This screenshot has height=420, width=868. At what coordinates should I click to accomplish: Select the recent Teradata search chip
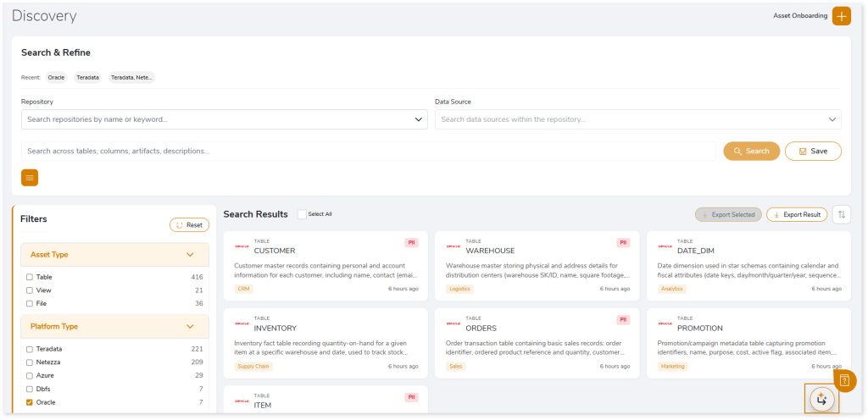[x=87, y=77]
